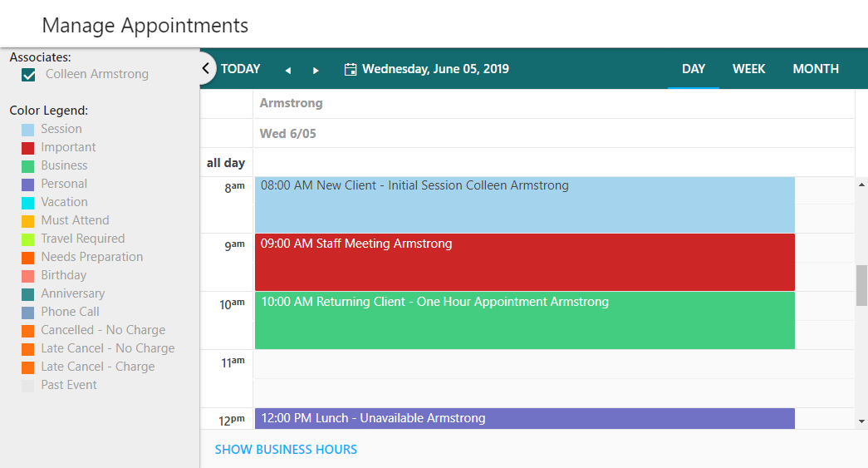This screenshot has height=468, width=868.
Task: Open the calendar date picker icon
Action: 351,69
